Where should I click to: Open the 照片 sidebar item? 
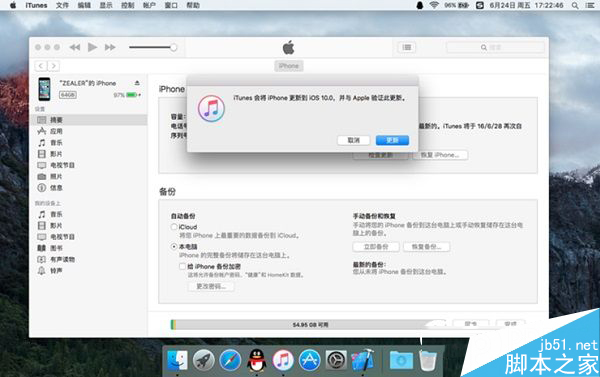pyautogui.click(x=88, y=176)
